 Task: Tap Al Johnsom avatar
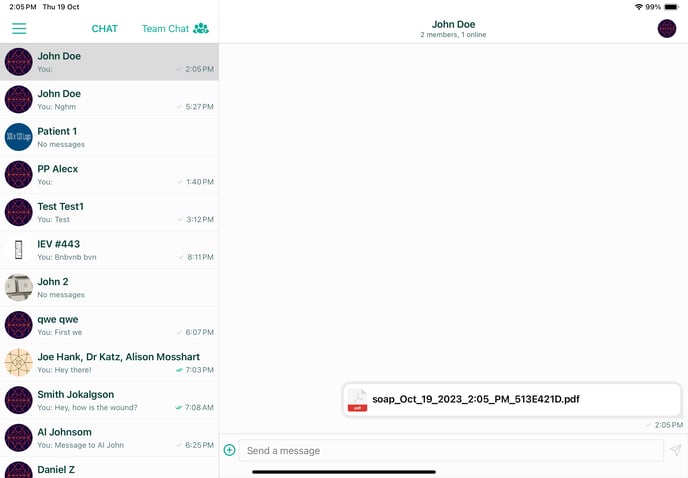(x=18, y=438)
